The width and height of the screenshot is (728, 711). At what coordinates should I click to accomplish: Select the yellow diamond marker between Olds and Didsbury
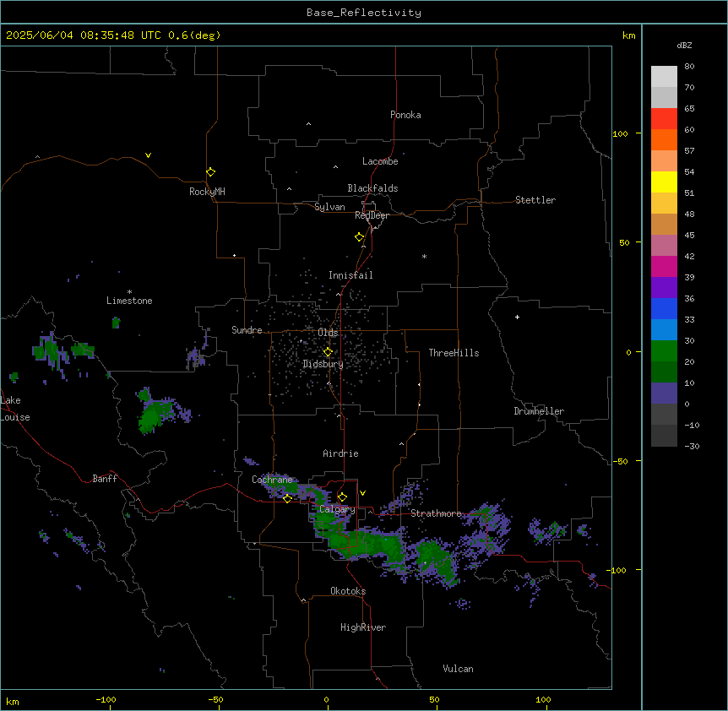328,352
